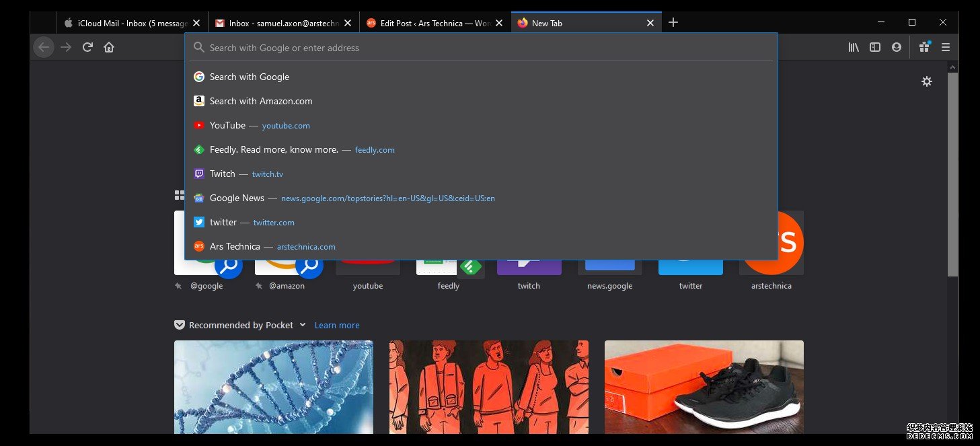Open the DNA helix Pocket story
Screen dimensions: 980x446
[x=274, y=387]
